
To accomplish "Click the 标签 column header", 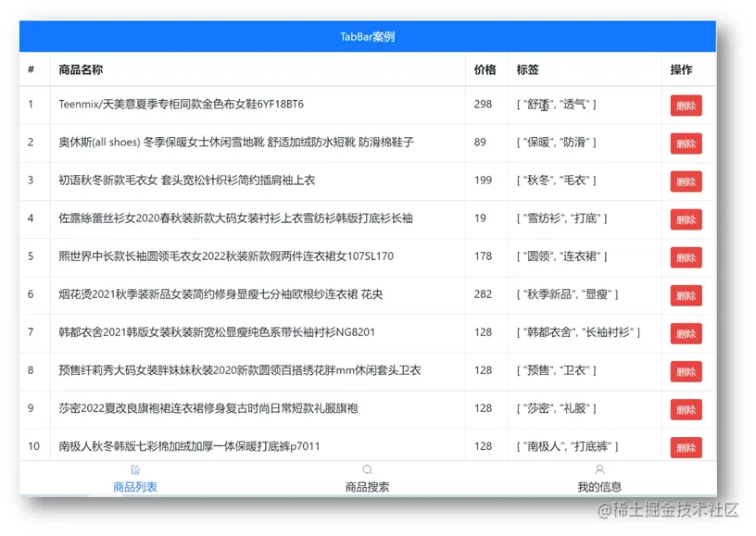I will coord(527,69).
